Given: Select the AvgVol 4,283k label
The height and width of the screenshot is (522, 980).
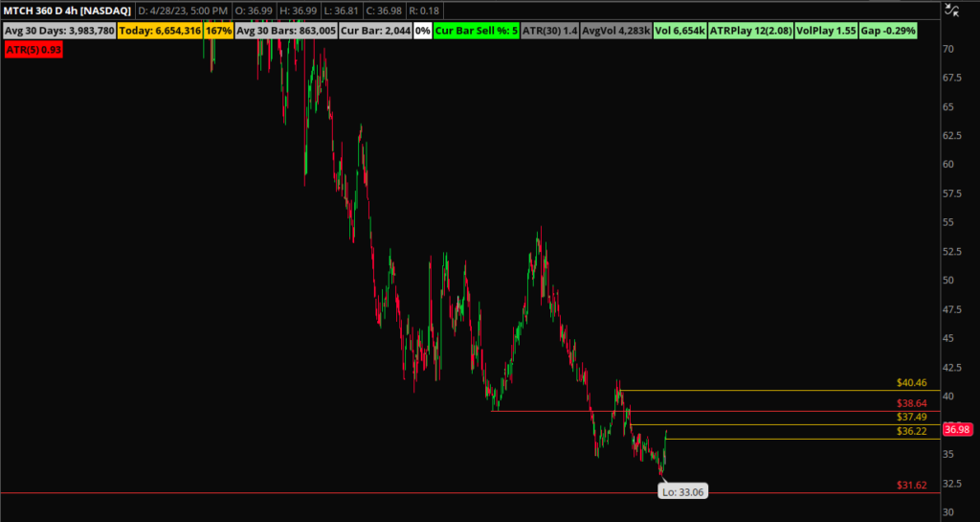Looking at the screenshot, I should [x=616, y=31].
